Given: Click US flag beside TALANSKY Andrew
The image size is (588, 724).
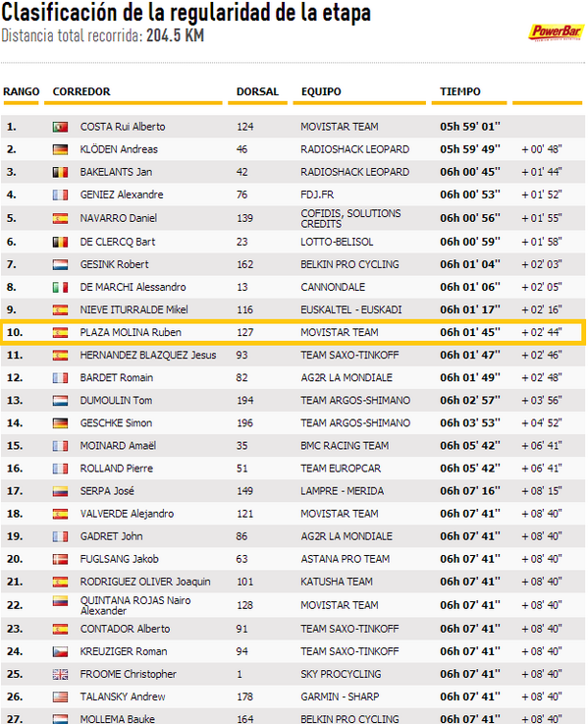Looking at the screenshot, I should pyautogui.click(x=60, y=696).
